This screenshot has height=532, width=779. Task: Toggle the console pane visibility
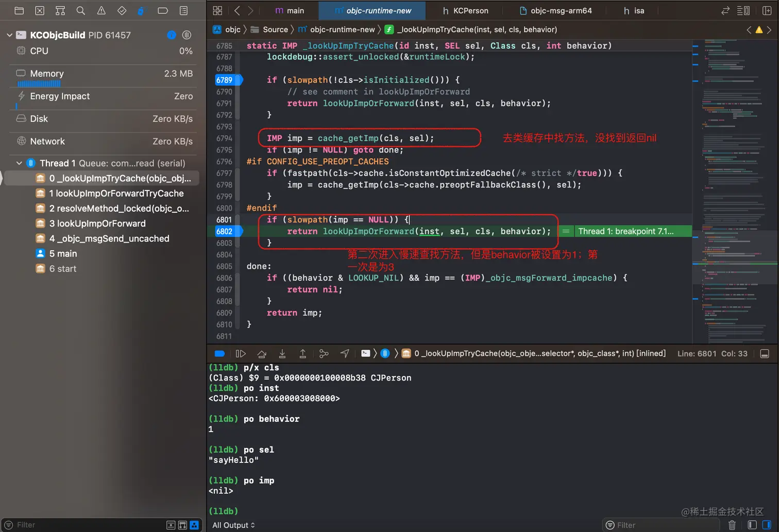tap(767, 525)
